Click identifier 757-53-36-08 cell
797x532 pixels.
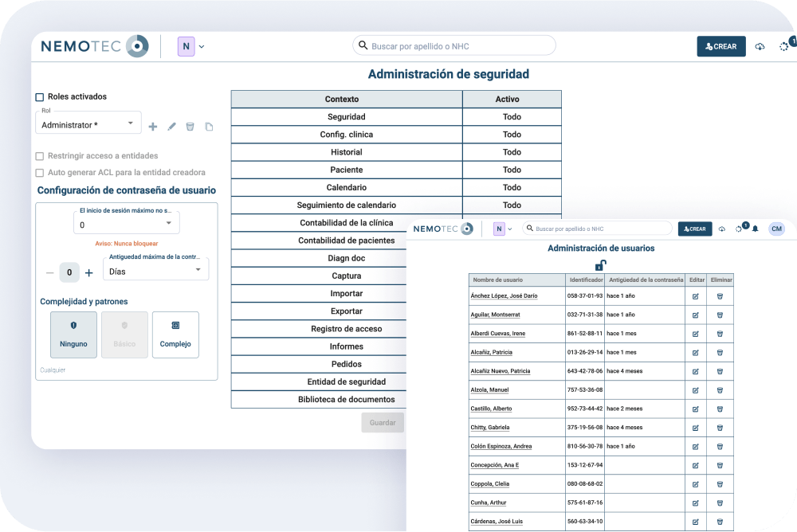(x=585, y=390)
